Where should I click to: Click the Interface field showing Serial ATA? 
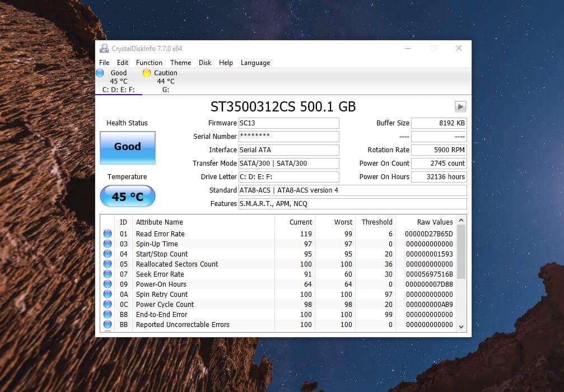tap(289, 150)
